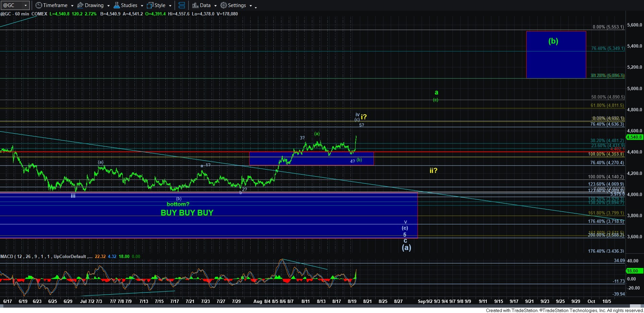Open the Style menu label
Screen dimensions: 644x313
[160, 5]
